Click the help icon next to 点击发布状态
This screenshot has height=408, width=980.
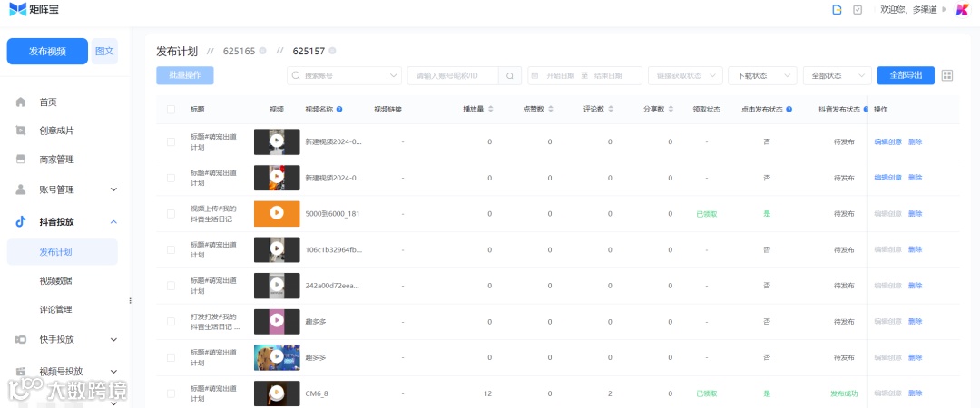point(789,110)
